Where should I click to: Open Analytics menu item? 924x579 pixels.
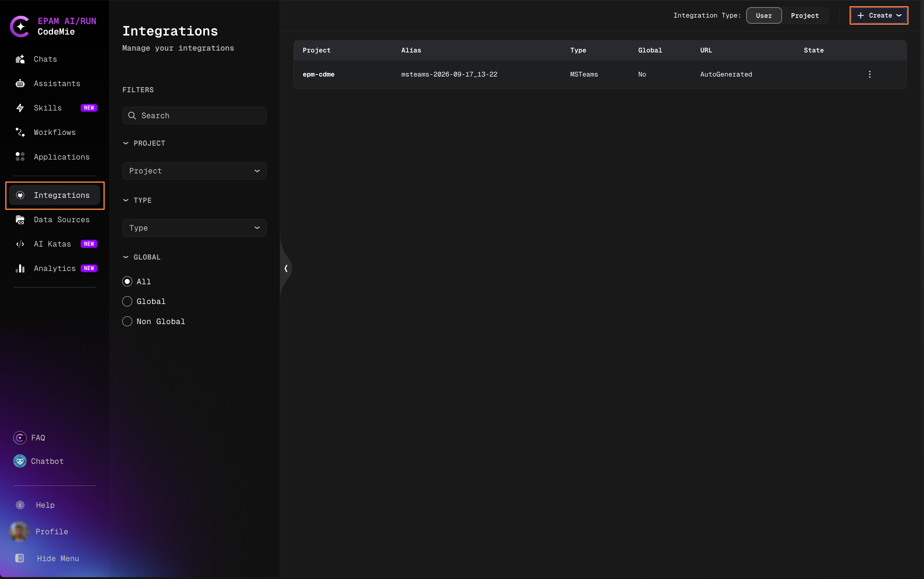pos(54,269)
